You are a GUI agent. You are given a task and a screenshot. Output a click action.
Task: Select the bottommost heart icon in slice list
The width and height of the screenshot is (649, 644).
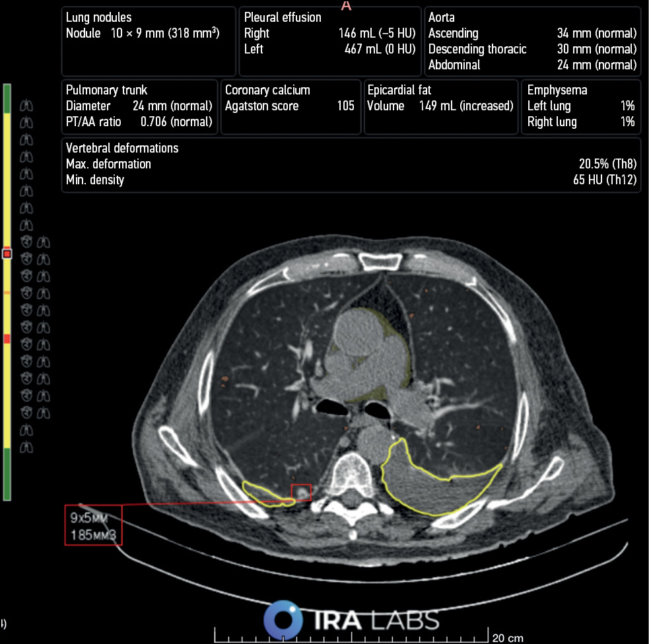coord(27,413)
